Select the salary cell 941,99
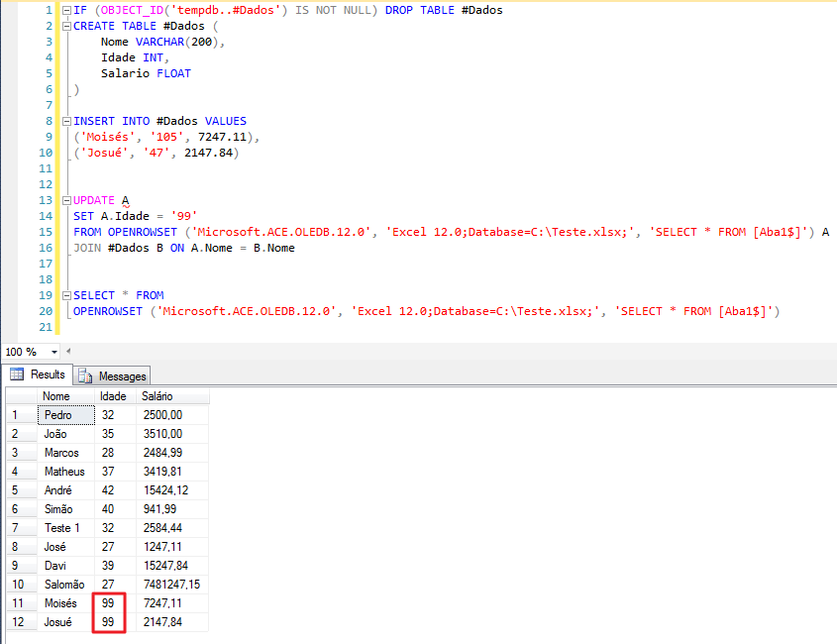The width and height of the screenshot is (837, 644). [x=172, y=509]
